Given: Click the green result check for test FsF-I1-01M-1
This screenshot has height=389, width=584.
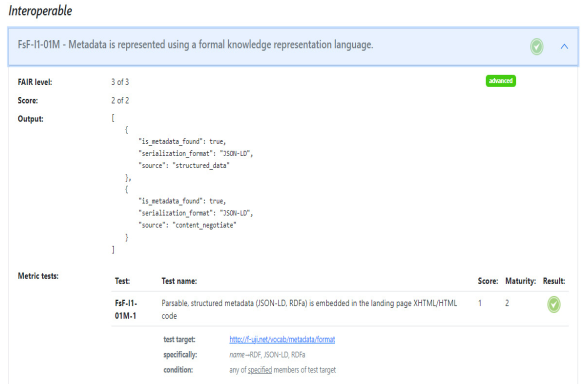Looking at the screenshot, I should pyautogui.click(x=553, y=304).
